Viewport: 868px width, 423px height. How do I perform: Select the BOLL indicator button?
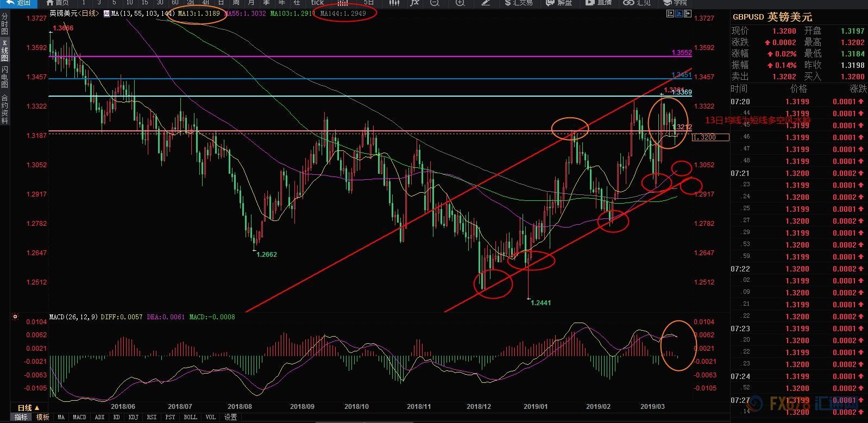click(190, 417)
